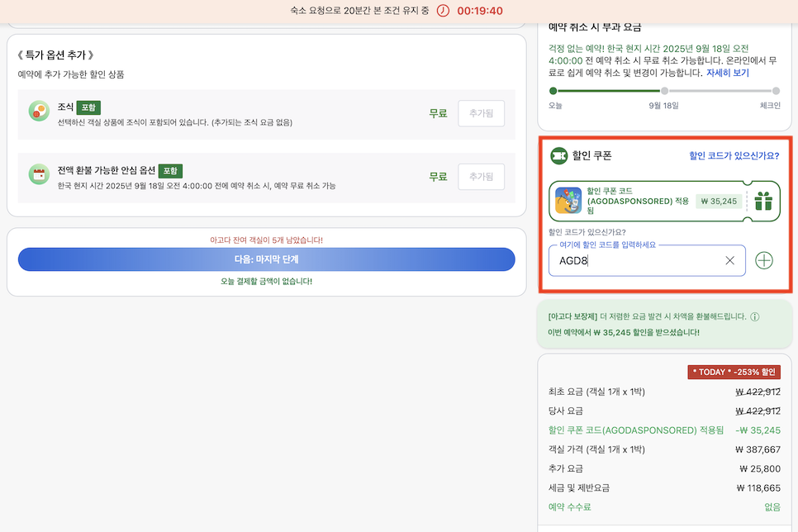Click 아고다 잔여 객실이 5개 남았습니다! notice
798x532 pixels.
(266, 240)
